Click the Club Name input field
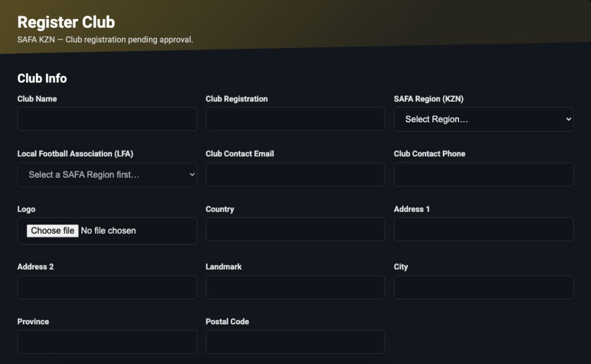The width and height of the screenshot is (591, 364). click(x=107, y=119)
